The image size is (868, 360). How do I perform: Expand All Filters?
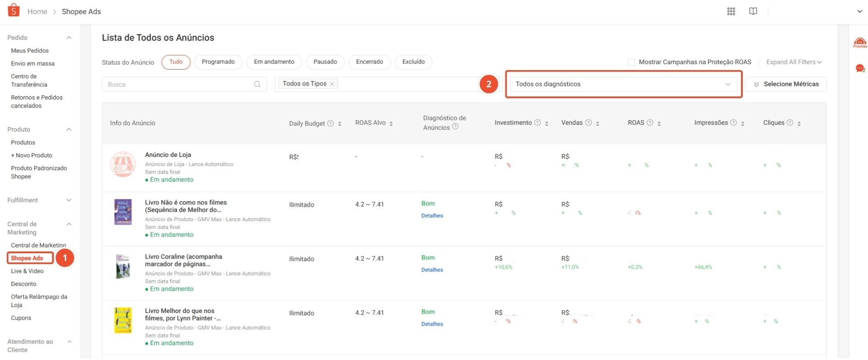[794, 62]
